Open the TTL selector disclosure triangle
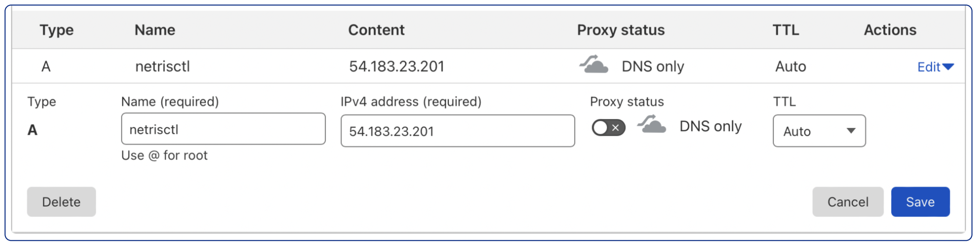The image size is (980, 247). tap(851, 131)
